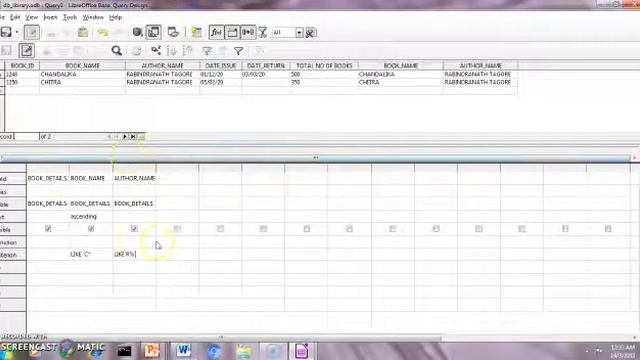Toggle the Table Name row button

tap(232, 32)
